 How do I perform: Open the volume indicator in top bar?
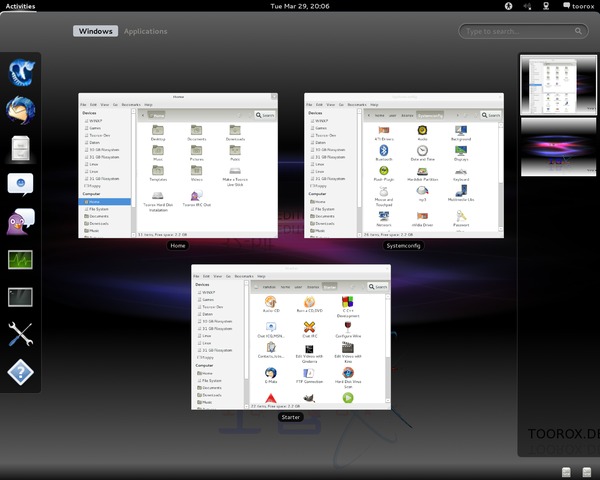[x=529, y=6]
